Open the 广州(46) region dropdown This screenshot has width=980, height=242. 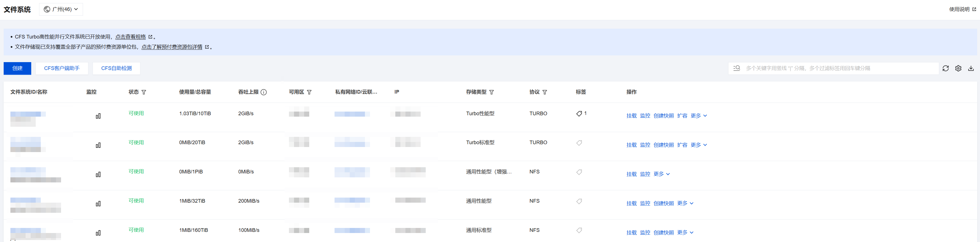pos(61,10)
